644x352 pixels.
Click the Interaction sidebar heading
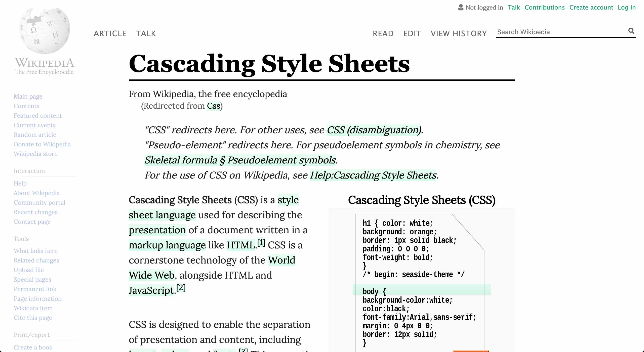click(x=29, y=171)
